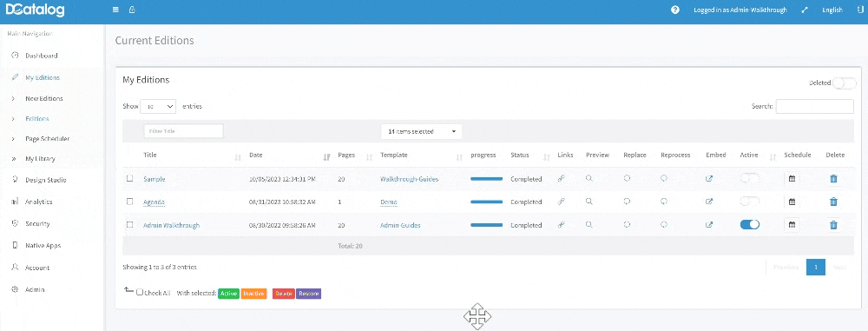Open Design Studio in navigation
868x331 pixels.
pyautogui.click(x=46, y=180)
